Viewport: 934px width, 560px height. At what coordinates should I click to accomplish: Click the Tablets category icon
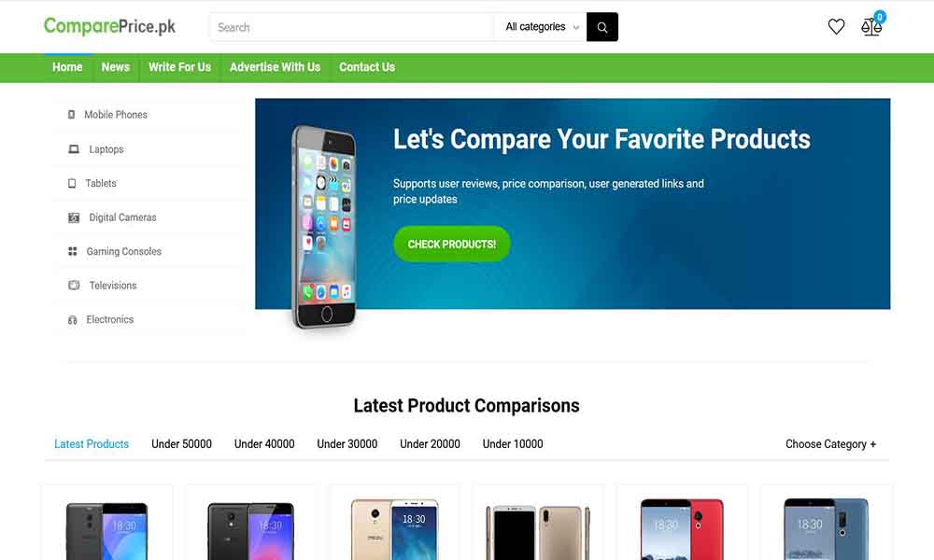72,183
